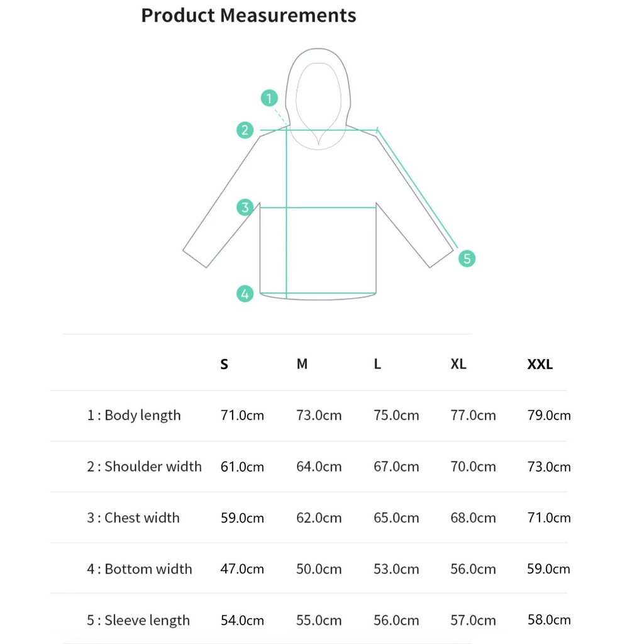This screenshot has width=644, height=644.
Task: Click the Sleeve length row label
Action: (138, 621)
